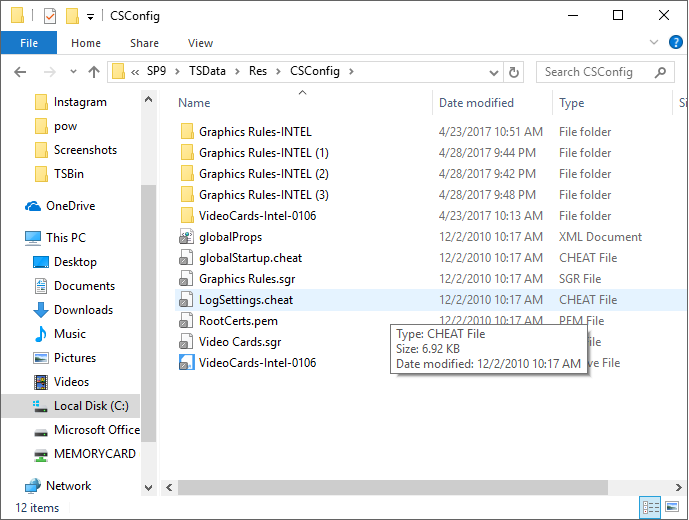Click the Up directory arrow button
This screenshot has width=689, height=520.
point(94,72)
